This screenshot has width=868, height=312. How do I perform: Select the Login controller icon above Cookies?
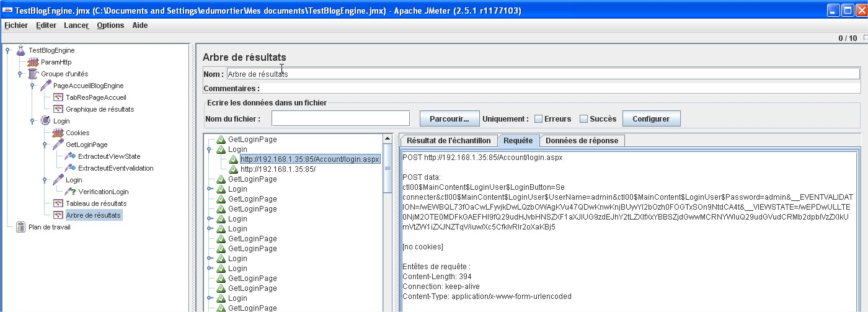click(45, 121)
